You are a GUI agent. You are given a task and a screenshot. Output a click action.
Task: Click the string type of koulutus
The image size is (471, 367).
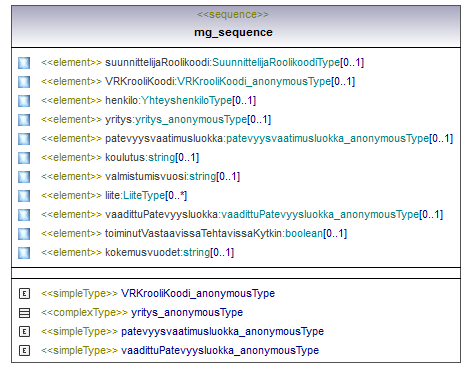tap(162, 158)
